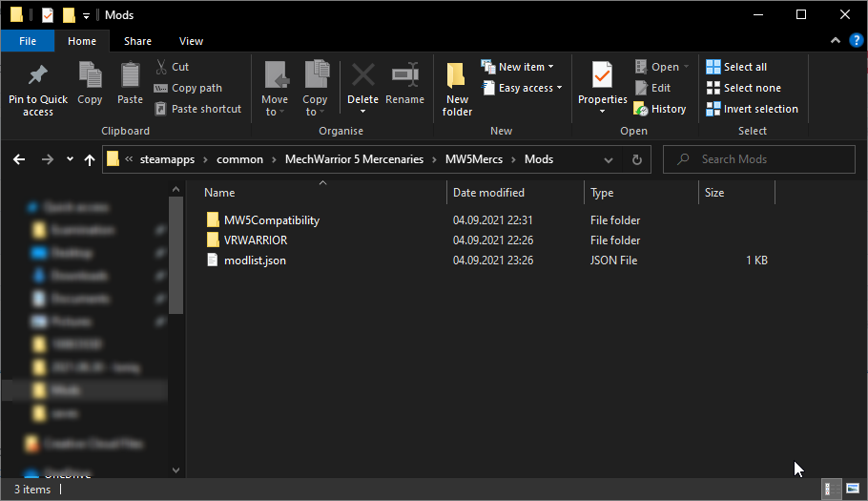Select the VRWARRIOR folder
The image size is (868, 501).
(x=256, y=240)
